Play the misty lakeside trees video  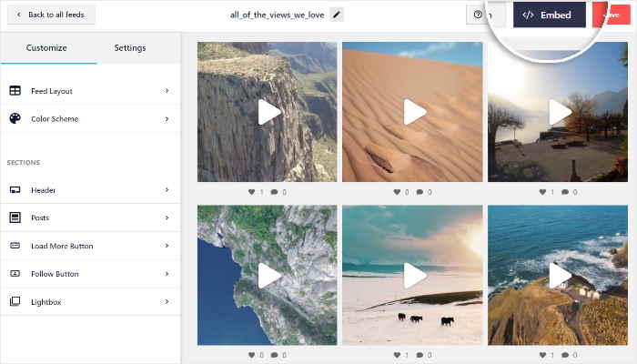click(560, 112)
